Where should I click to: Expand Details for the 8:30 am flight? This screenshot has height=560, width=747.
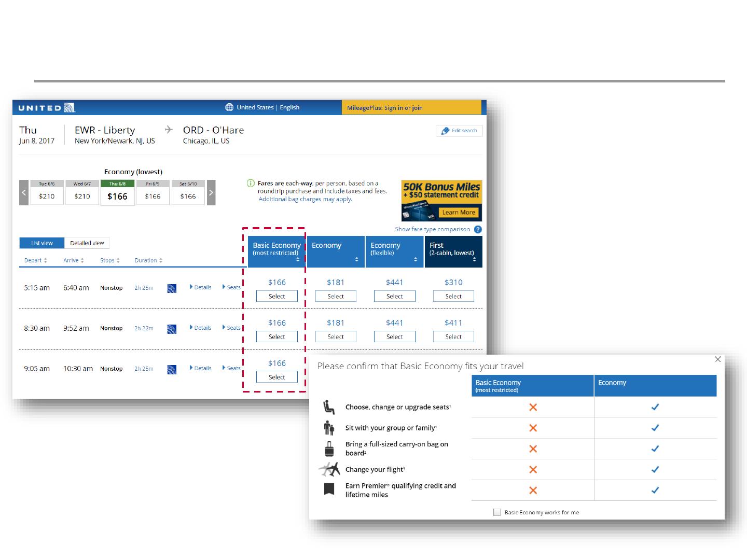(200, 328)
